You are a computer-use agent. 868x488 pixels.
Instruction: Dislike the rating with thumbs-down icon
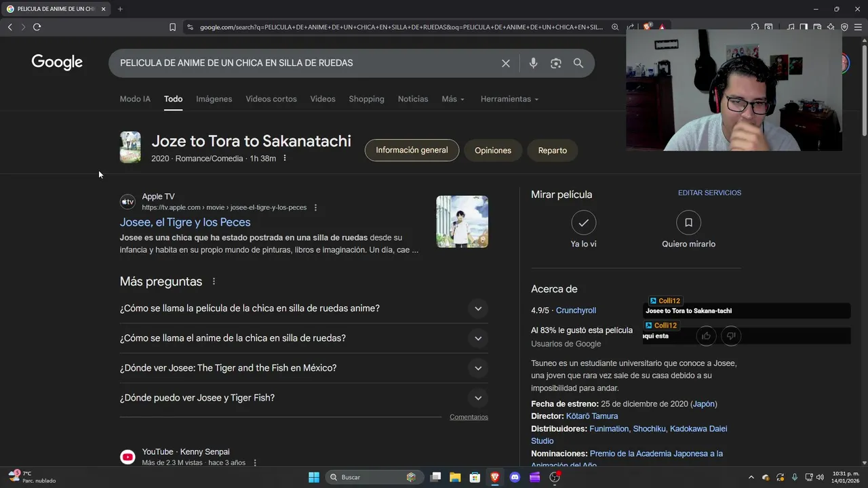pyautogui.click(x=731, y=335)
